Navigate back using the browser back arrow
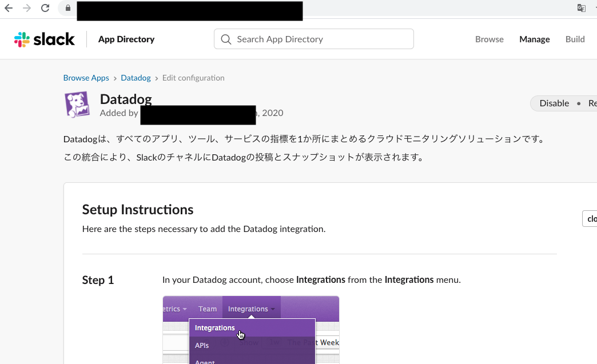Screen dimensions: 597x364 click(9, 8)
